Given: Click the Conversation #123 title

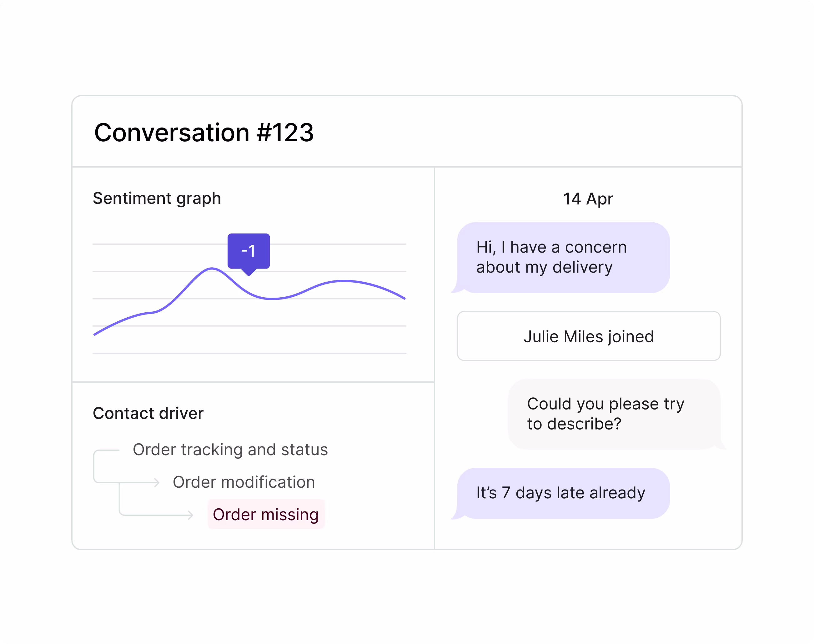Looking at the screenshot, I should coord(204,133).
